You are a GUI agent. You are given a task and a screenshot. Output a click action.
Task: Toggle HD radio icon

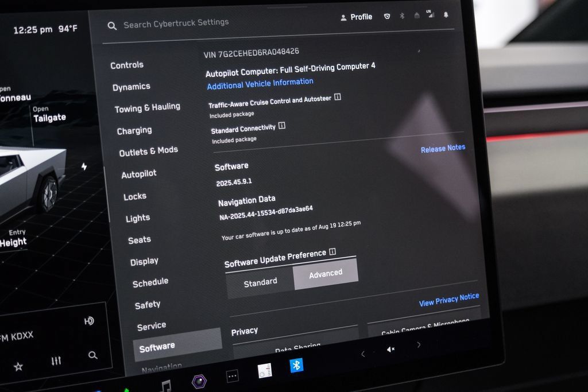(x=89, y=321)
